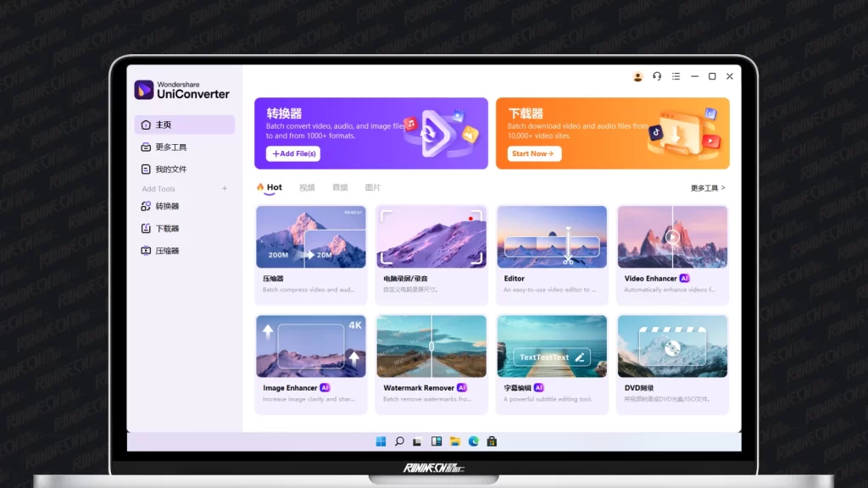Open the Editor tool card
This screenshot has height=488, width=868.
click(x=552, y=254)
